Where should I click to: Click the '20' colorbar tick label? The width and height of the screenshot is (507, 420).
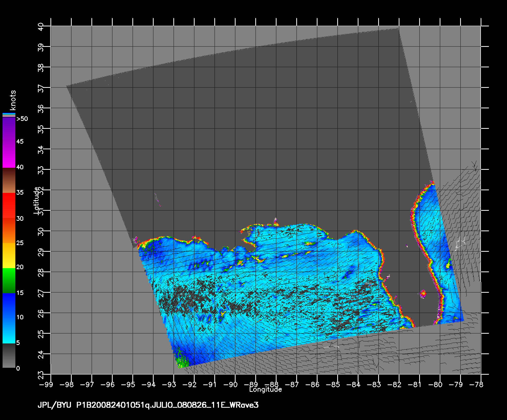(20, 267)
